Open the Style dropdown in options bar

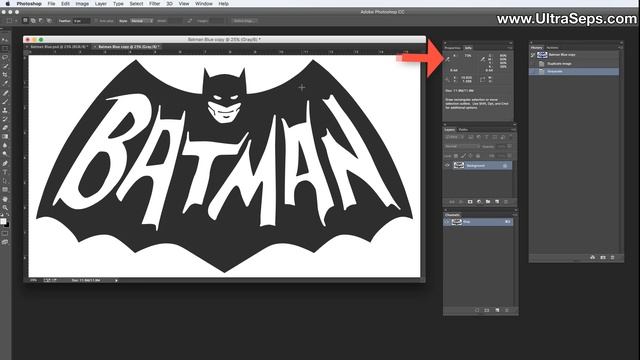(x=141, y=20)
